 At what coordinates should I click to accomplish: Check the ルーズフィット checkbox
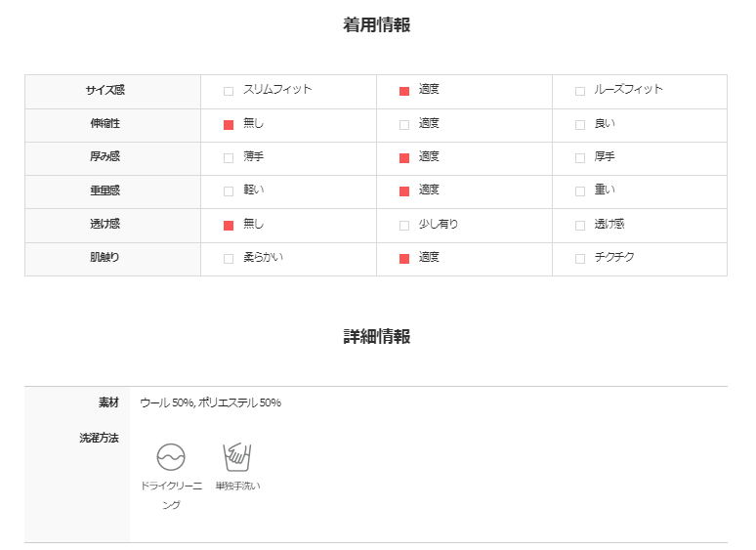pyautogui.click(x=580, y=91)
